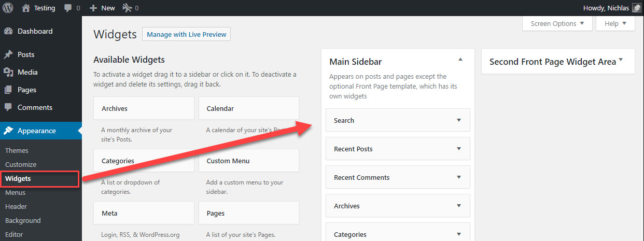Screen dimensions: 644x241
Task: Expand the Search widget arrow
Action: pyautogui.click(x=458, y=120)
